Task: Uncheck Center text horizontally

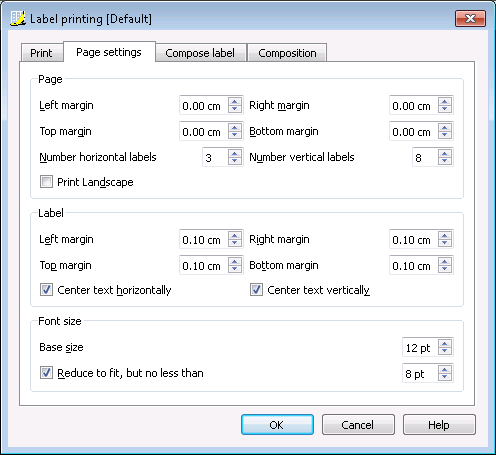Action: (x=46, y=290)
